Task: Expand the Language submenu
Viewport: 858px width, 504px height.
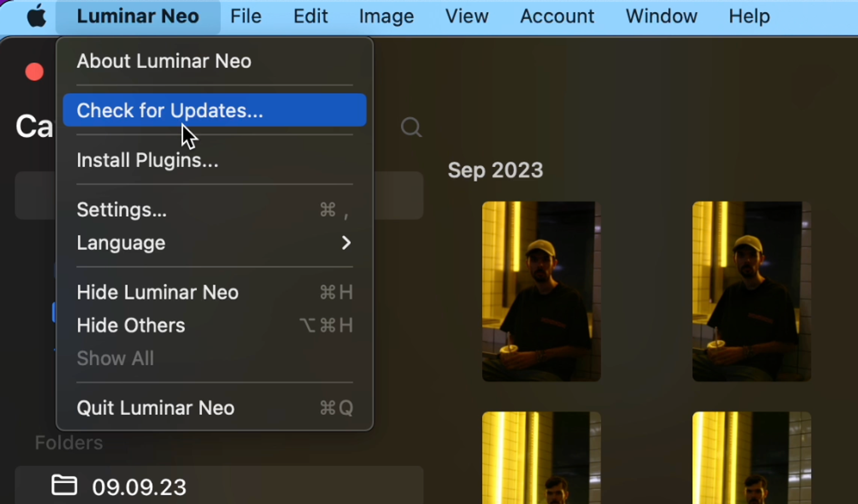Action: pyautogui.click(x=121, y=243)
